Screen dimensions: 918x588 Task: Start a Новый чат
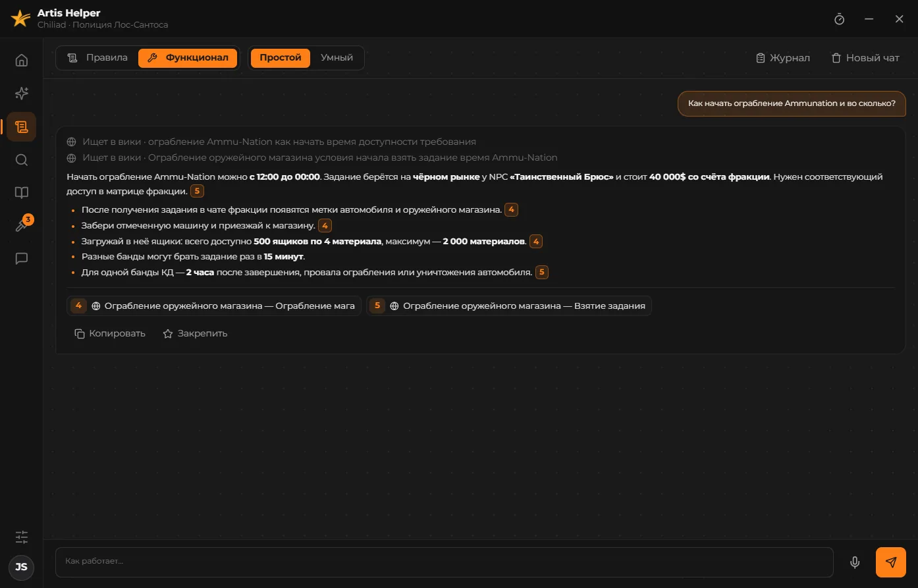coord(865,58)
